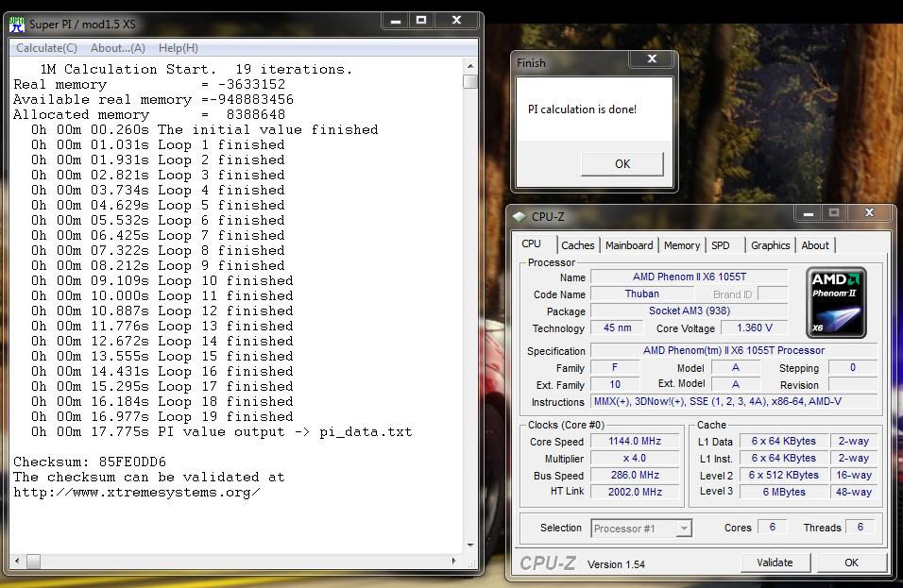903x588 pixels.
Task: Switch to the SPD tab in CPU-Z
Action: [x=721, y=245]
